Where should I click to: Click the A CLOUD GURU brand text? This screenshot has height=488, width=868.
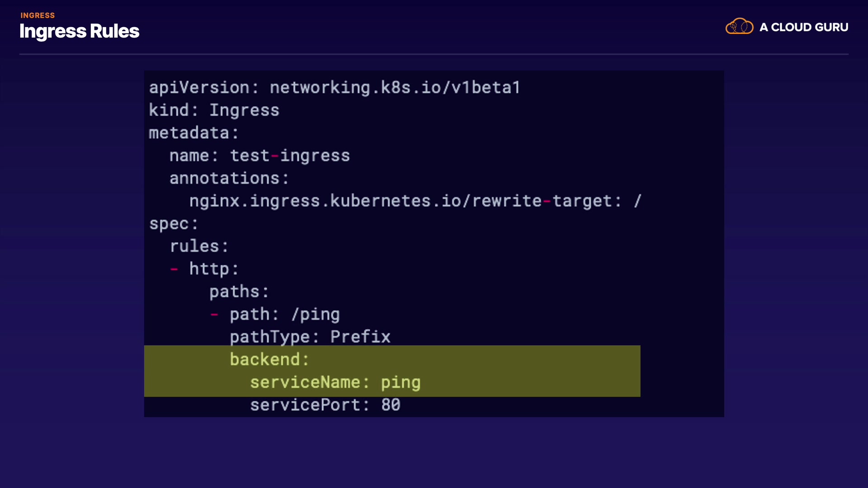[803, 27]
